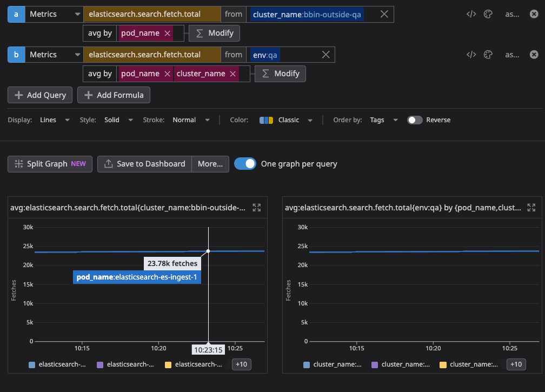Open the Display Lines dropdown
The width and height of the screenshot is (545, 392).
pyautogui.click(x=55, y=120)
